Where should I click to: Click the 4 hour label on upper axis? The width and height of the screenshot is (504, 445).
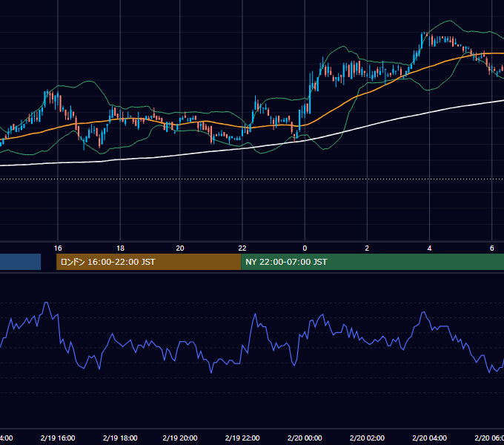[429, 248]
